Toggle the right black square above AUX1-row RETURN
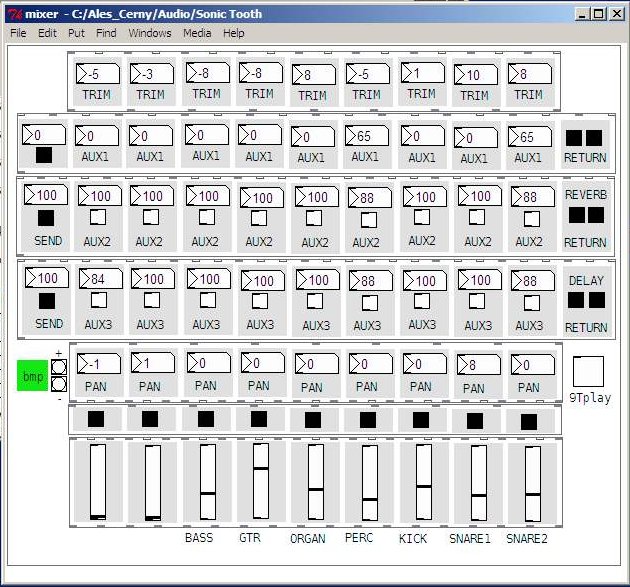This screenshot has width=630, height=587. [594, 138]
